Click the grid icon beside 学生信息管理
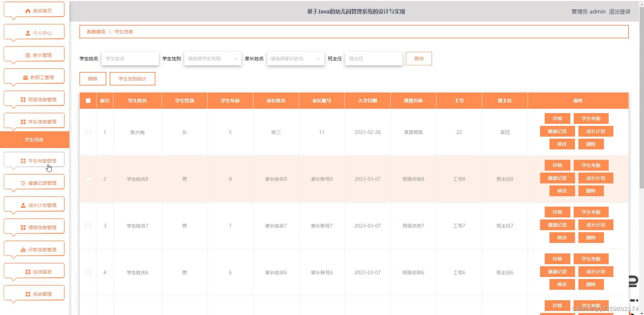This screenshot has width=644, height=315. pyautogui.click(x=23, y=122)
